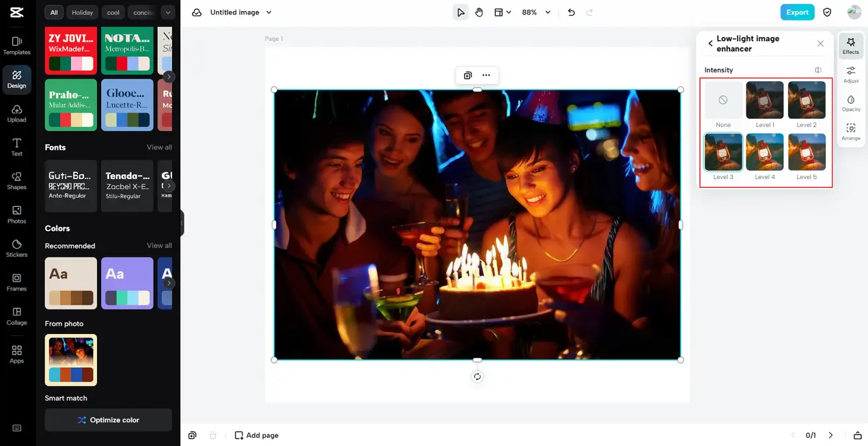View all Recommended colors

point(159,245)
